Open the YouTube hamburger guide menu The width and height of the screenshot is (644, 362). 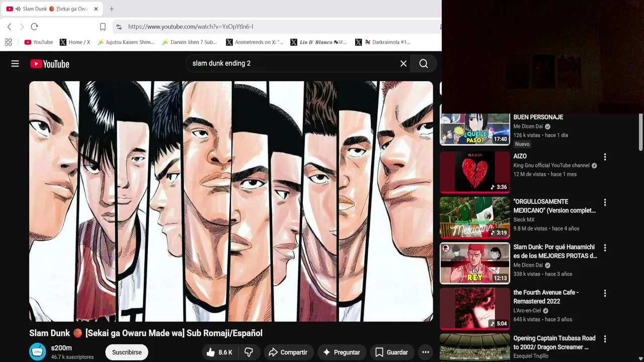point(15,64)
